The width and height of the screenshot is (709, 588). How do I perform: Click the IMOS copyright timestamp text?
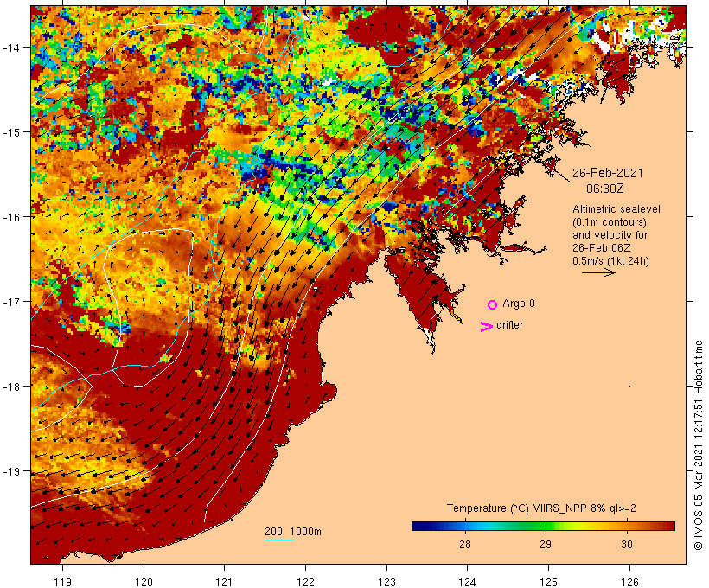pyautogui.click(x=698, y=445)
